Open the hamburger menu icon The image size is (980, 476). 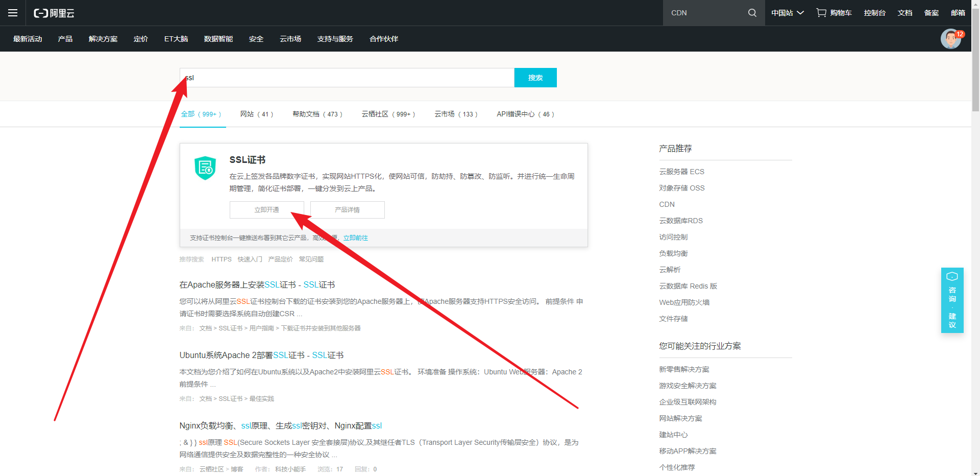[x=13, y=13]
